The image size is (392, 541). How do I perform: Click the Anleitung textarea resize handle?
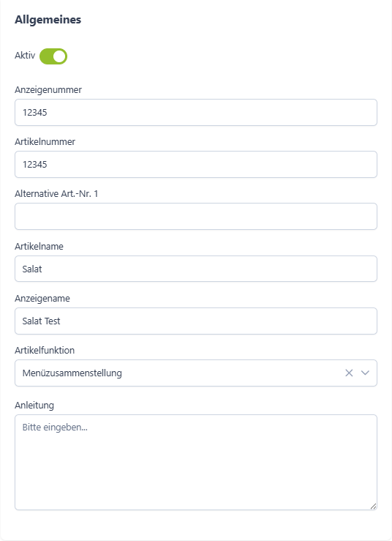point(374,506)
